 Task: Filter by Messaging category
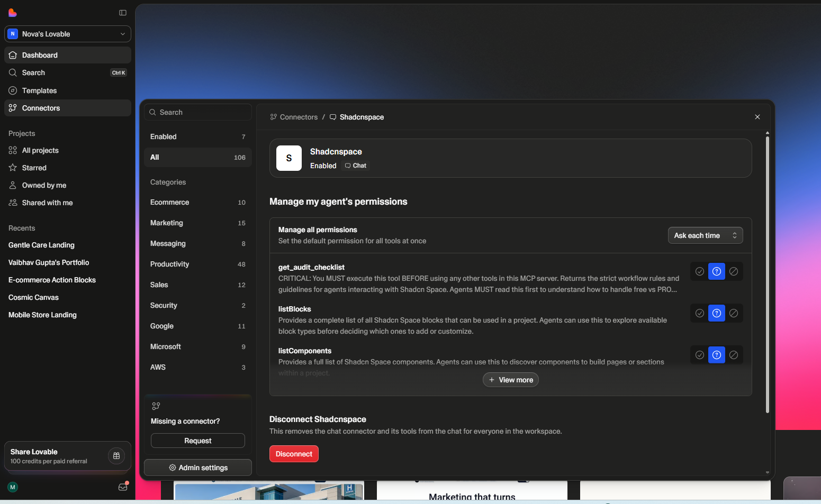coord(198,243)
